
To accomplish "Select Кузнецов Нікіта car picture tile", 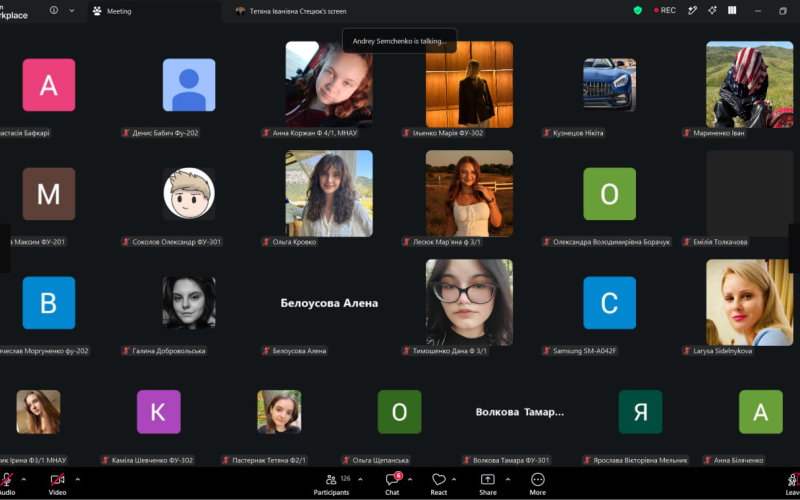I will (610, 85).
